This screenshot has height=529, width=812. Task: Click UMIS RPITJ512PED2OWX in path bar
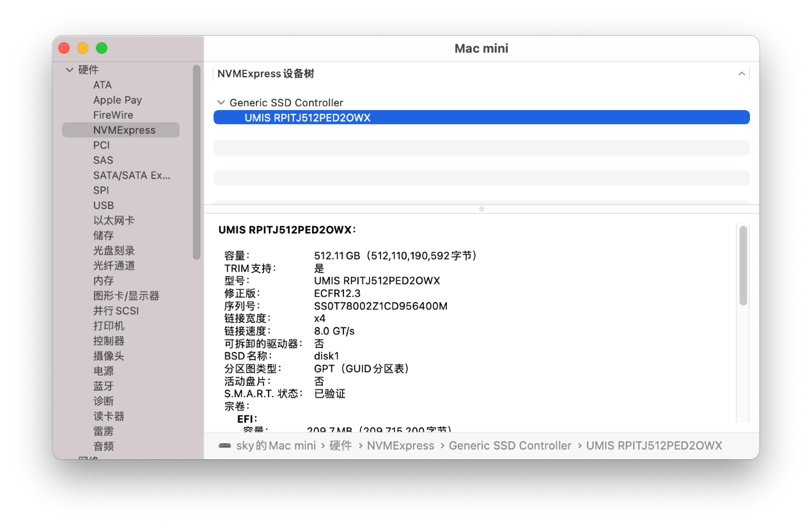pos(654,446)
